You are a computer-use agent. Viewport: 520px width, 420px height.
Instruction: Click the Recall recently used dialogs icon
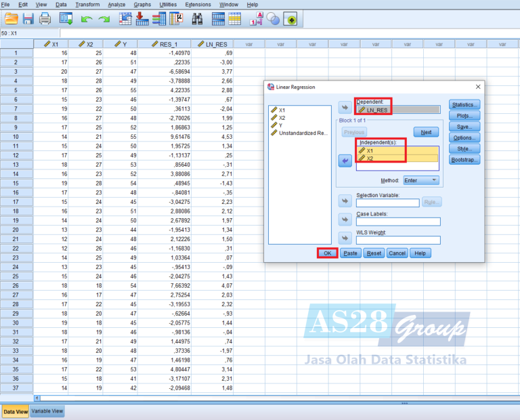[x=65, y=19]
